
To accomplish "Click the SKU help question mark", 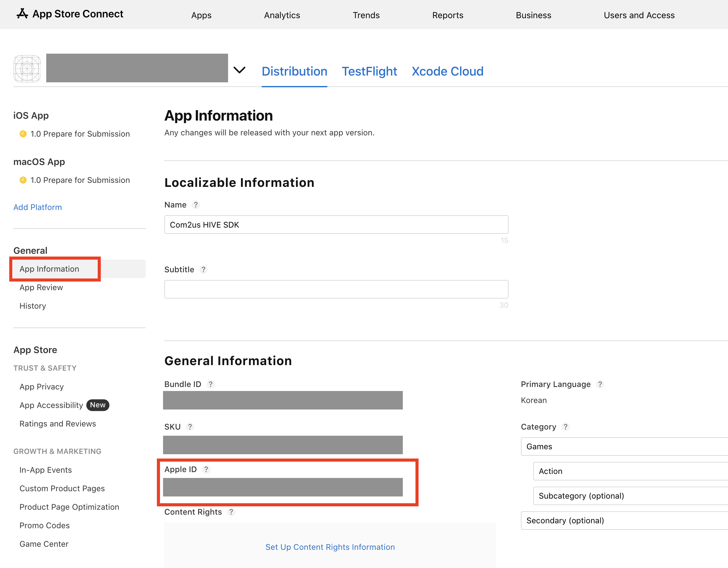I will [190, 427].
